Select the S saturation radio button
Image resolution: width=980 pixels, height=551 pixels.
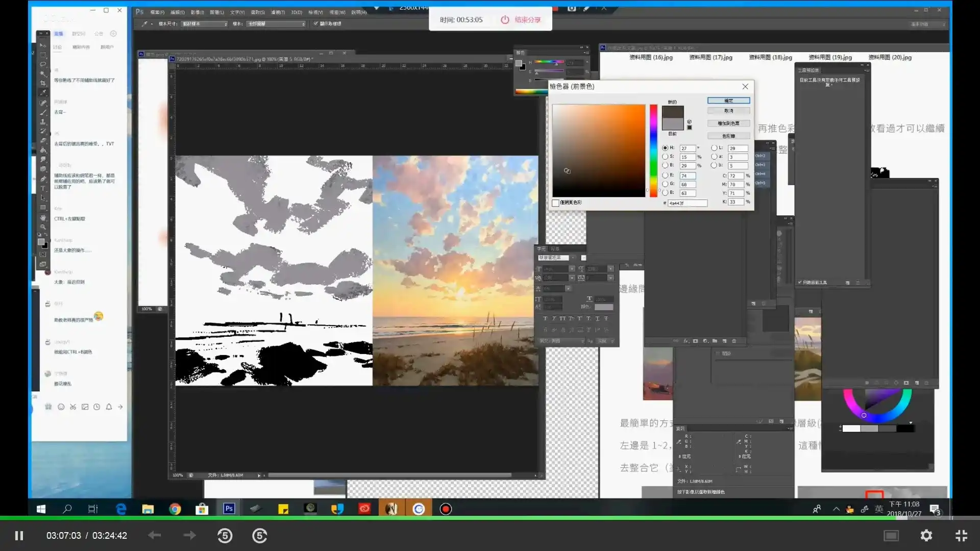[665, 157]
